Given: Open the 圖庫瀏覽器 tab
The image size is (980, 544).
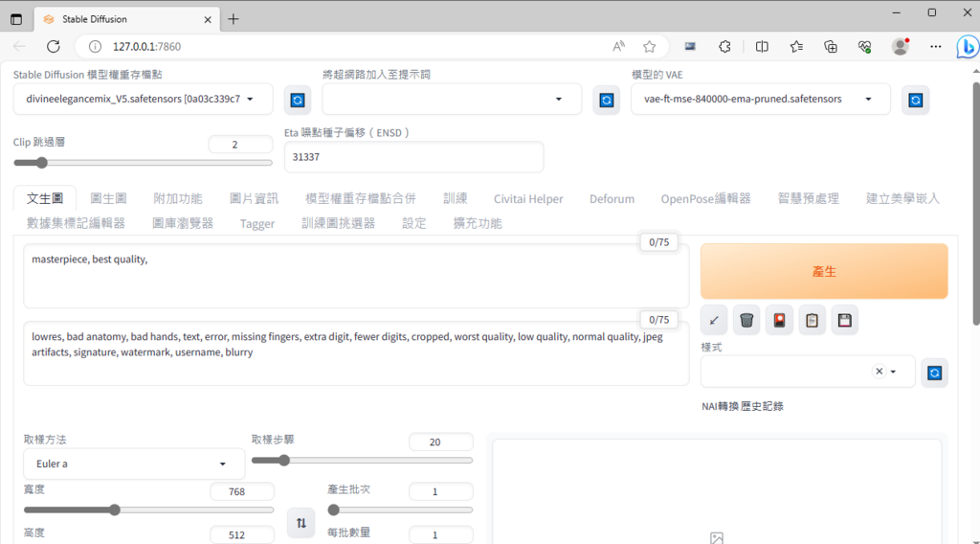Looking at the screenshot, I should 183,223.
